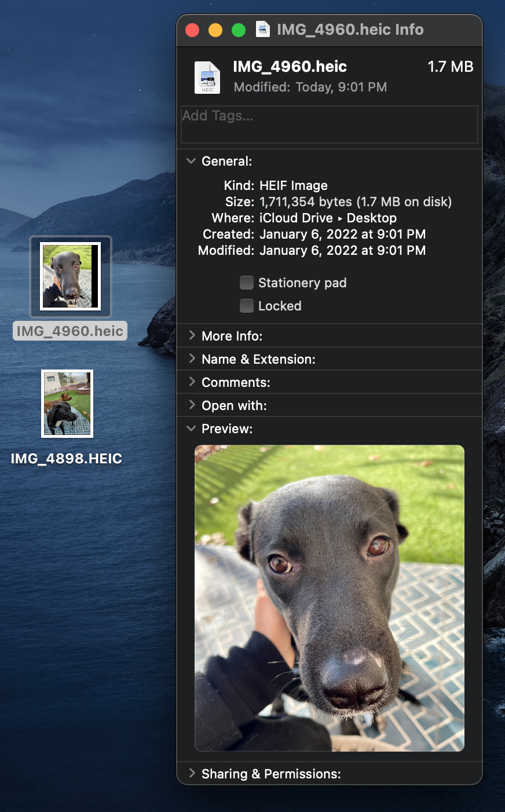Select the IMG_4898.HEIC desktop thumbnail

coord(67,404)
